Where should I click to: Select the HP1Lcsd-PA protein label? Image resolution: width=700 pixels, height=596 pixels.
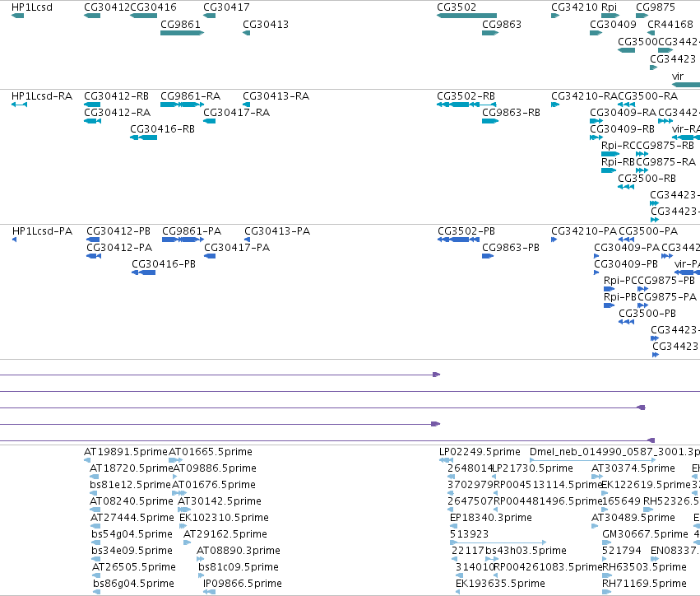point(42,231)
